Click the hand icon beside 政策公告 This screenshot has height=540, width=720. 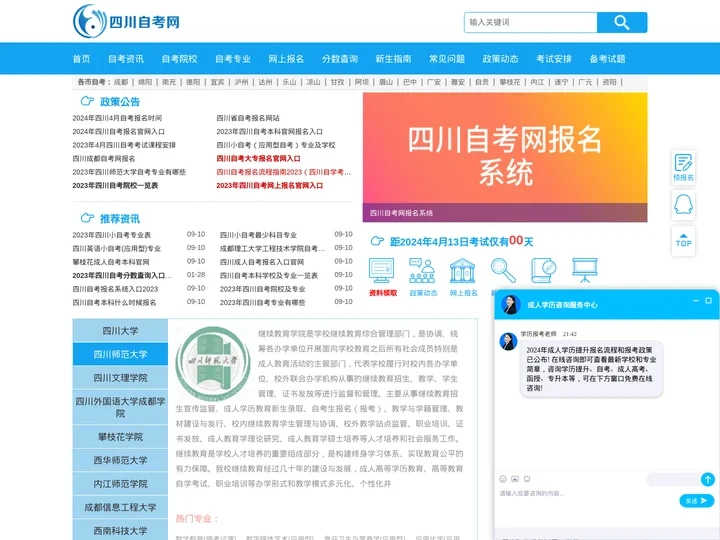click(x=87, y=101)
